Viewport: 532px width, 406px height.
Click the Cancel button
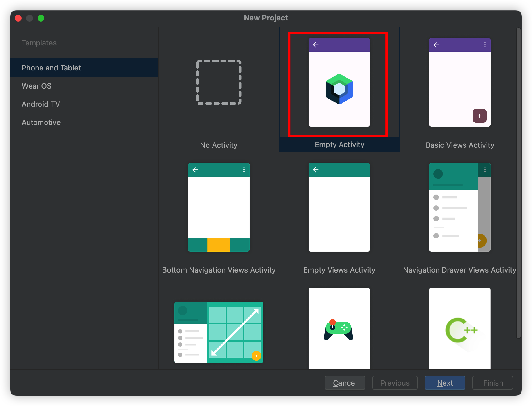point(345,383)
